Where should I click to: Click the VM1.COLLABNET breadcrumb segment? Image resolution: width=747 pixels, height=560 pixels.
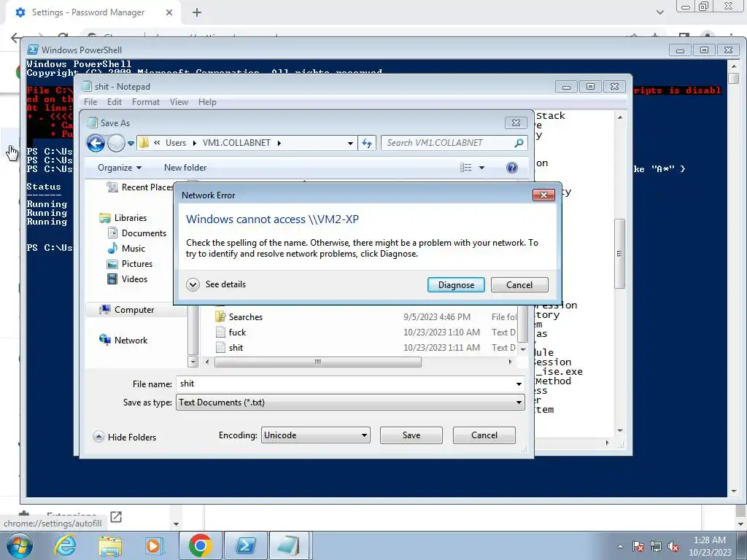pos(236,143)
